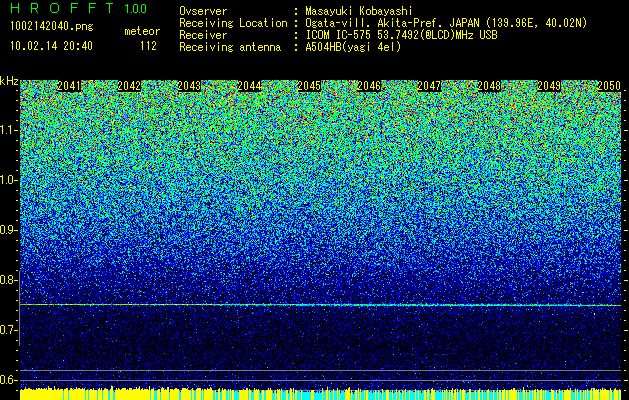Click the ICOM IC-575 53.7492 MHz USB text
This screenshot has height=400, width=629.
click(x=401, y=35)
